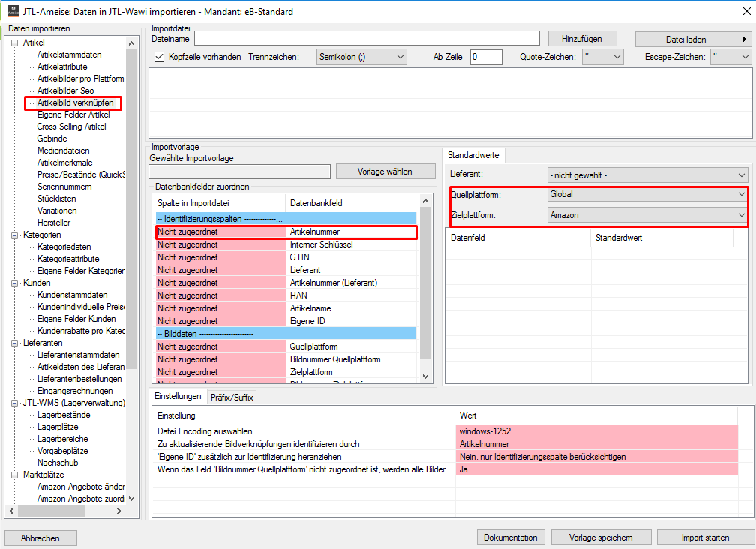
Task: Click the field mapping list scroll up arrow
Action: (x=425, y=201)
